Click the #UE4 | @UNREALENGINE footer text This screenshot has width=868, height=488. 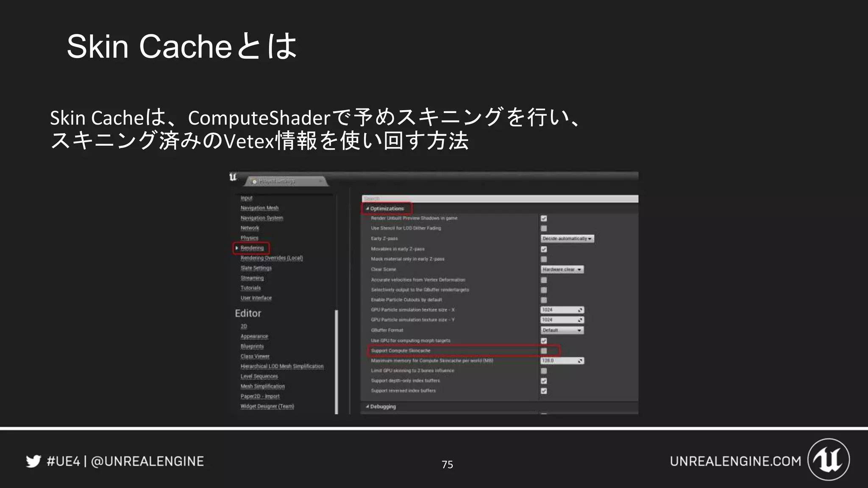pos(125,461)
